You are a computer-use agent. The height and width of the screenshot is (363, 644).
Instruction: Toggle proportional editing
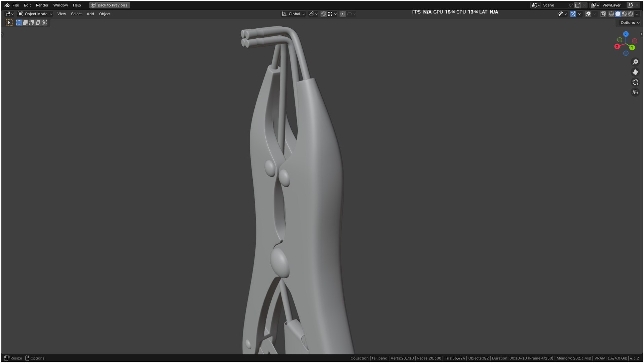pyautogui.click(x=342, y=14)
